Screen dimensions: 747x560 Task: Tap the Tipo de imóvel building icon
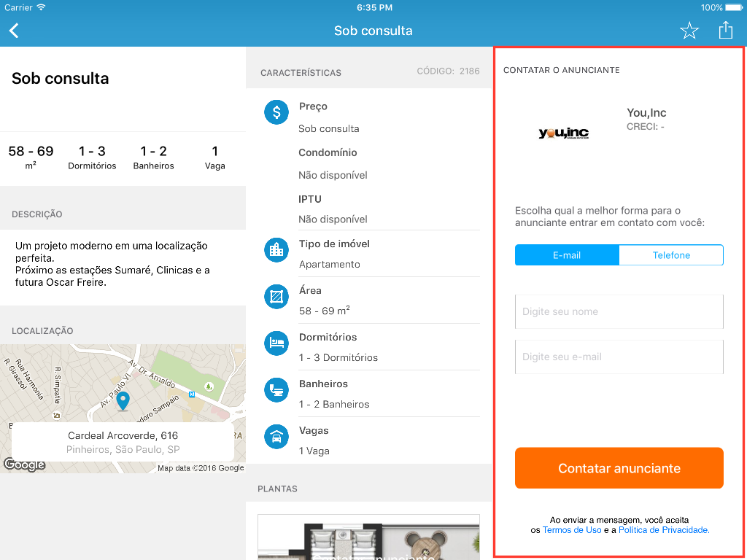pyautogui.click(x=276, y=249)
